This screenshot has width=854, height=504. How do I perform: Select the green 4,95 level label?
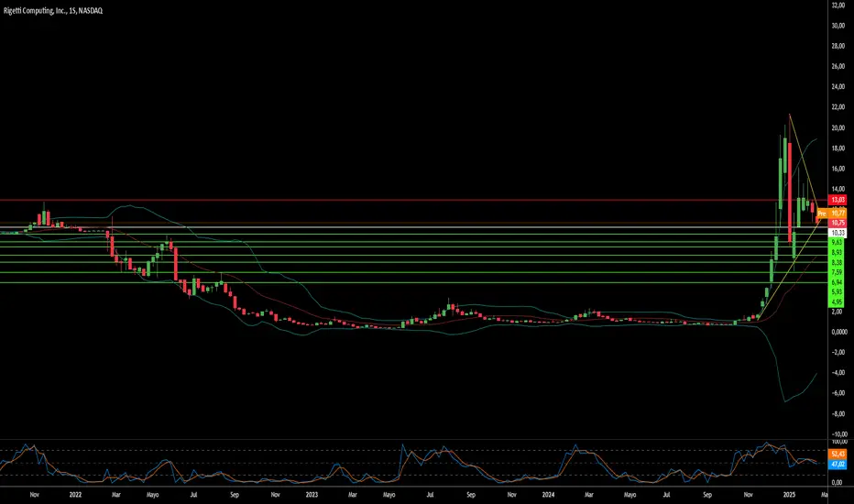pyautogui.click(x=837, y=301)
